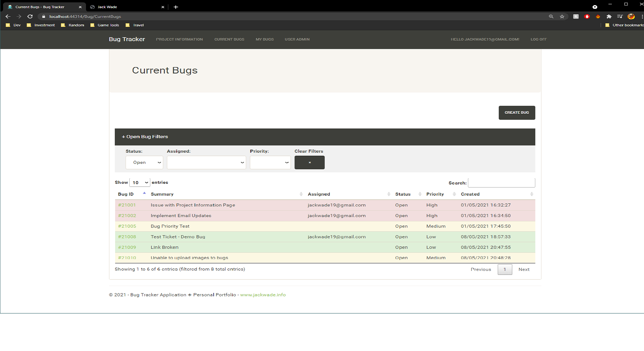This screenshot has height=351, width=644.
Task: Collapse the Open Bug Filters panel
Action: click(x=145, y=137)
